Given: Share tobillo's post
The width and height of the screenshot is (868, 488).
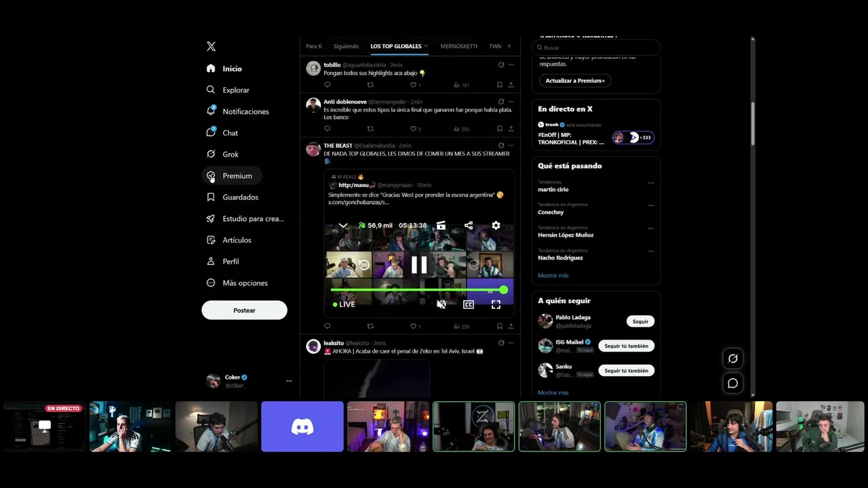Looking at the screenshot, I should coord(511,85).
